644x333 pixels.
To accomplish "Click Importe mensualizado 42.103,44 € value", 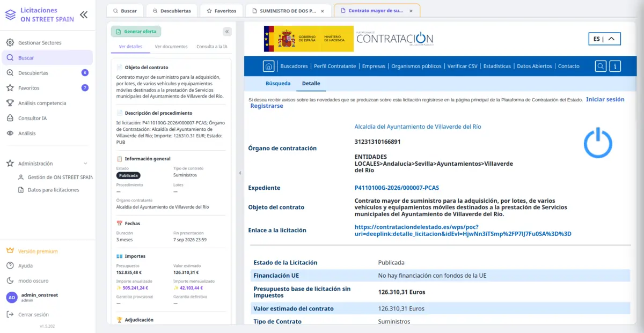I will coord(189,287).
